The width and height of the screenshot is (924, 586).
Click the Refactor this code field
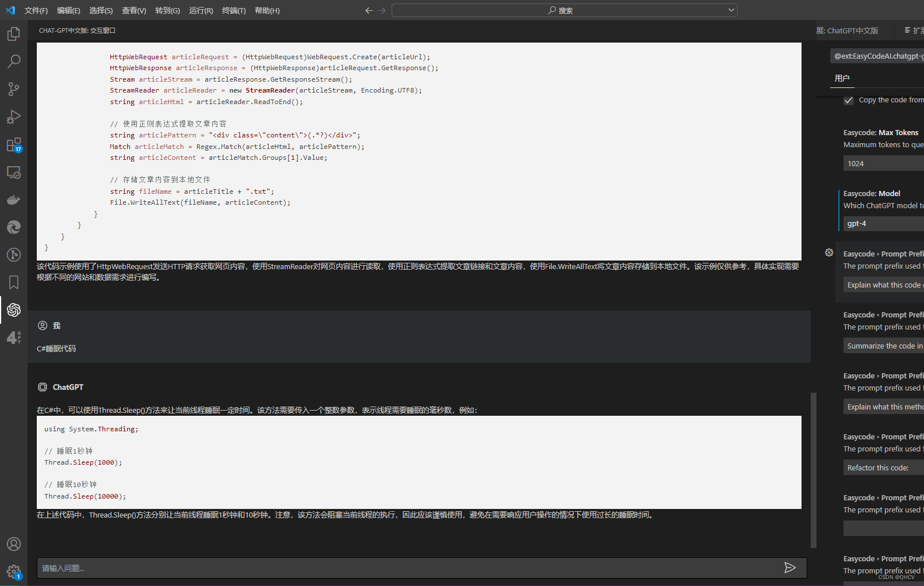tap(884, 468)
